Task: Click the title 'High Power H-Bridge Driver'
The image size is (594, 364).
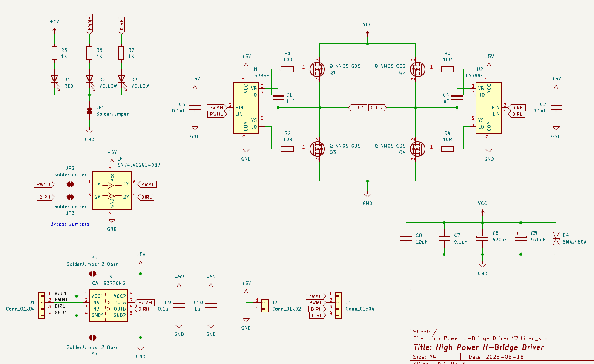Action: pyautogui.click(x=479, y=347)
